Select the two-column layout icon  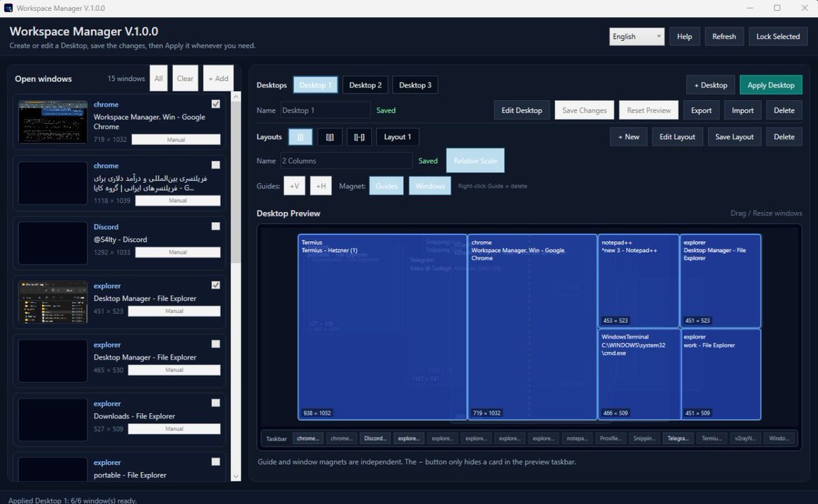coord(301,137)
